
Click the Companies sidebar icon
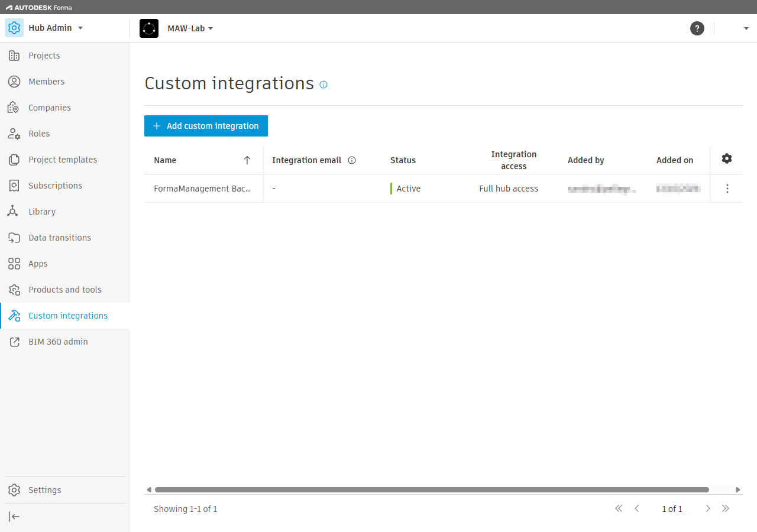pyautogui.click(x=14, y=108)
